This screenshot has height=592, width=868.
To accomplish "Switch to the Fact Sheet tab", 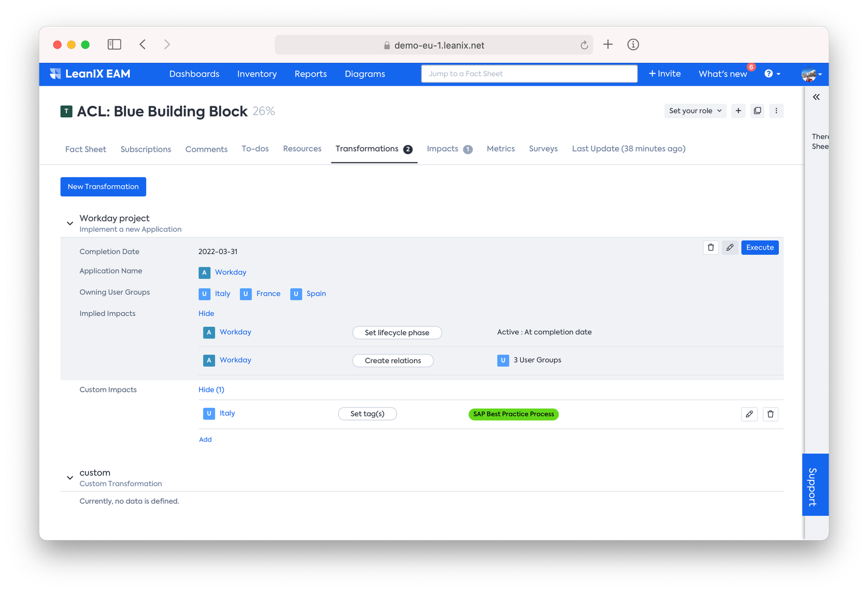I will click(x=86, y=149).
